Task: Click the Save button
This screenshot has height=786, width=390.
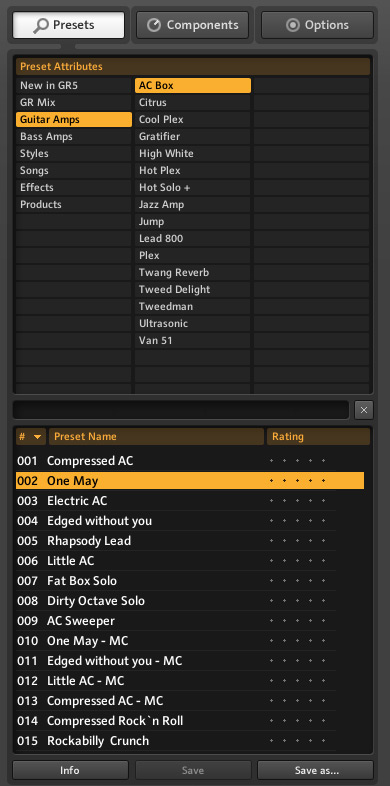Action: click(x=193, y=770)
